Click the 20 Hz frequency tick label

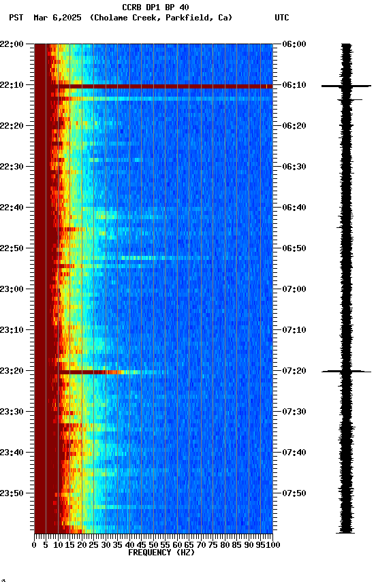pyautogui.click(x=82, y=545)
